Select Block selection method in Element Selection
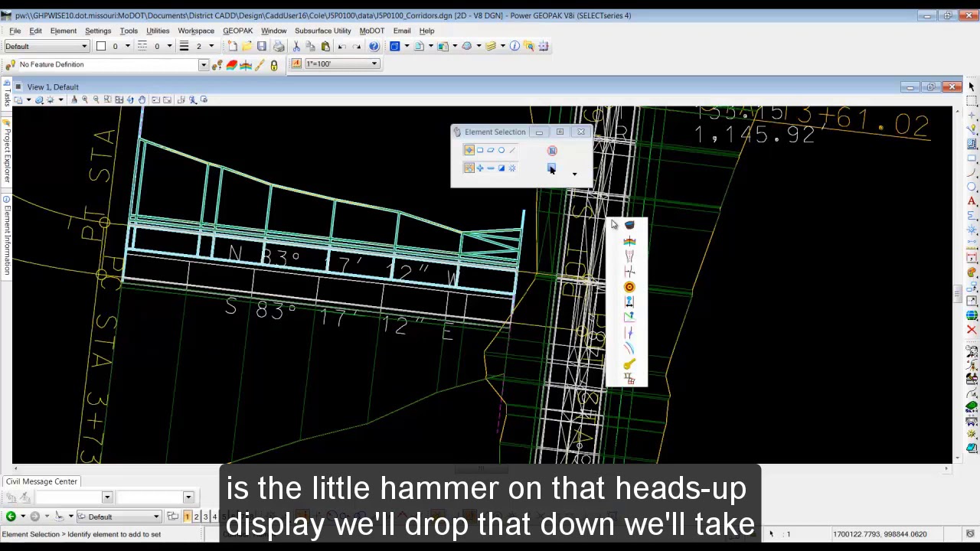The height and width of the screenshot is (551, 980). (480, 150)
